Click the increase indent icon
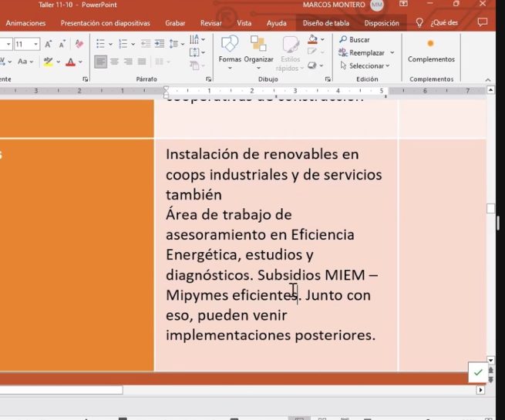 (x=160, y=45)
